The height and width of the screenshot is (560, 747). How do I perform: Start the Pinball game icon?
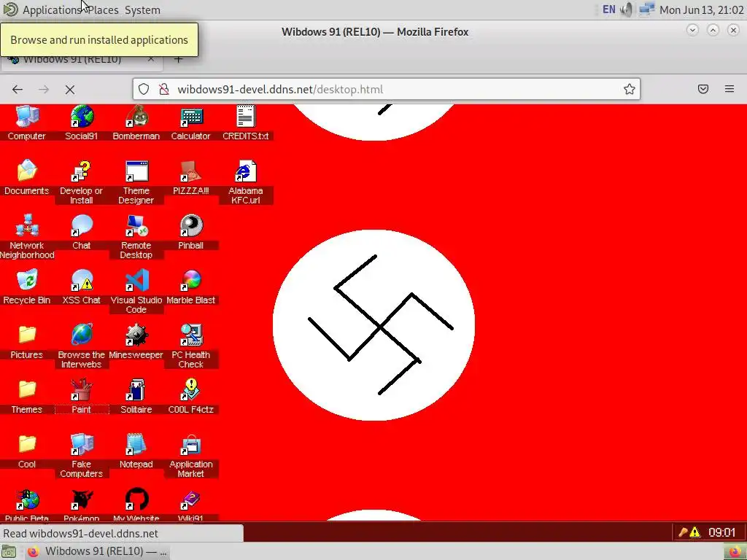(x=191, y=233)
